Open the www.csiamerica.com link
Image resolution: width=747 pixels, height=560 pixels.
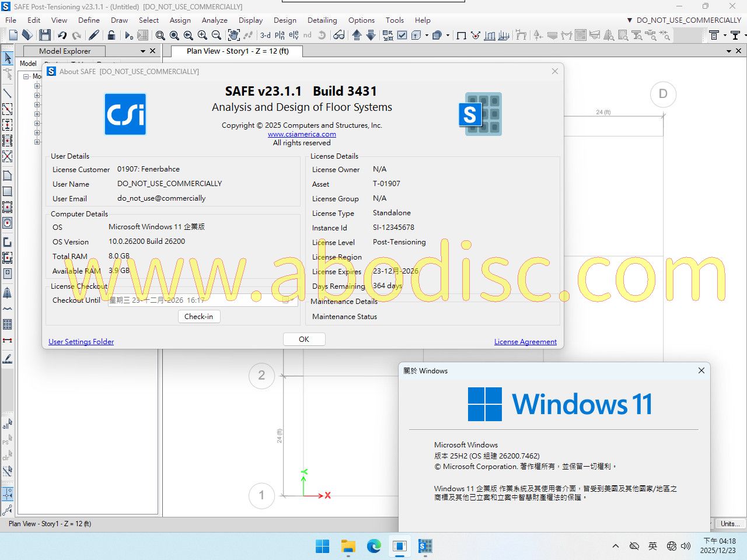pos(302,134)
